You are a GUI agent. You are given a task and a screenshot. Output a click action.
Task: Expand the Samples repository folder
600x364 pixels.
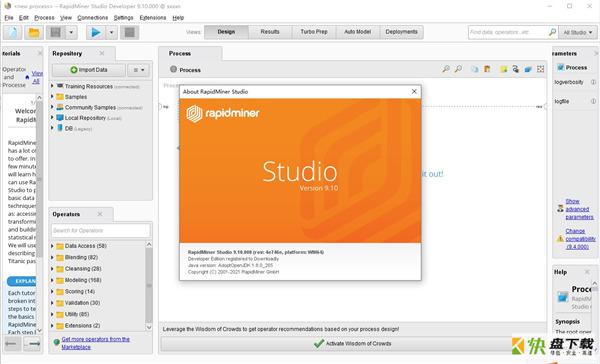[x=52, y=96]
